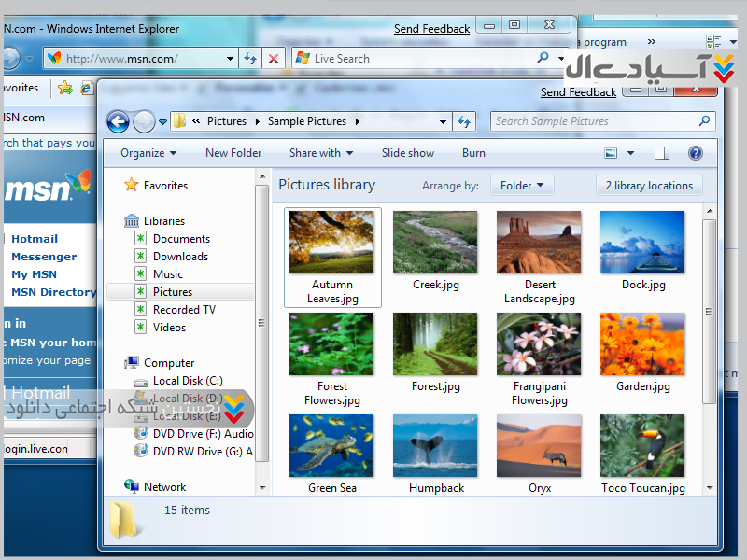Image resolution: width=747 pixels, height=560 pixels.
Task: Select the Desert Landscape.jpg thumbnail
Action: coord(539,243)
